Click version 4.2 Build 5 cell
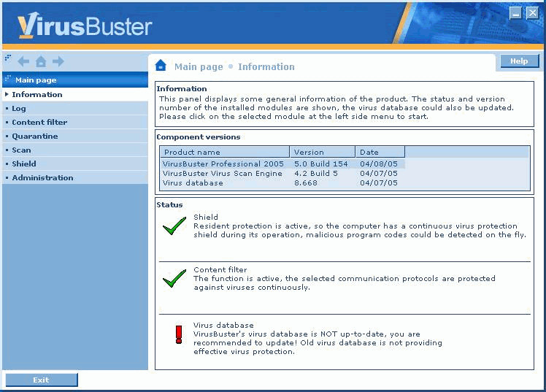 (316, 174)
